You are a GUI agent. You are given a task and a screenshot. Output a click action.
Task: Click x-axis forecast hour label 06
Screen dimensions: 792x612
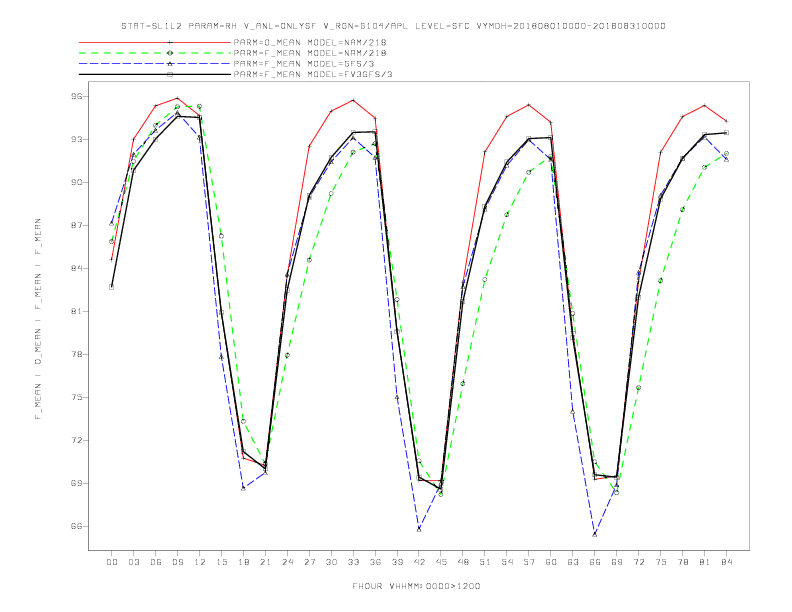click(x=156, y=562)
